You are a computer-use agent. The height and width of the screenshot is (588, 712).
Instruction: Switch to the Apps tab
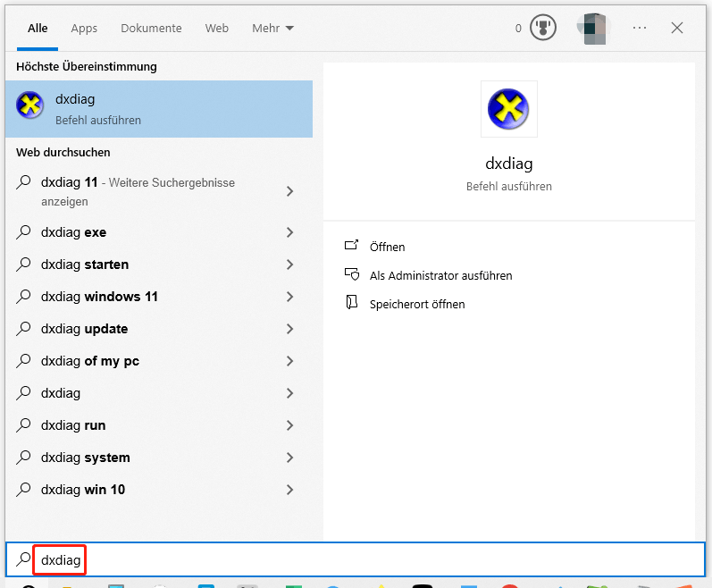tap(84, 29)
